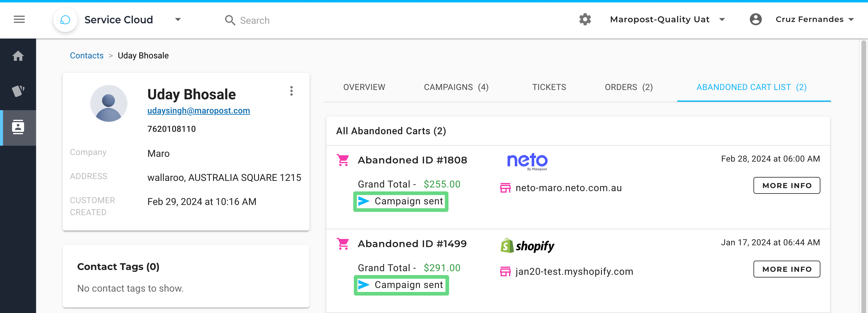Click the Service Cloud chat logo icon
Viewport: 868px width, 313px height.
65,20
